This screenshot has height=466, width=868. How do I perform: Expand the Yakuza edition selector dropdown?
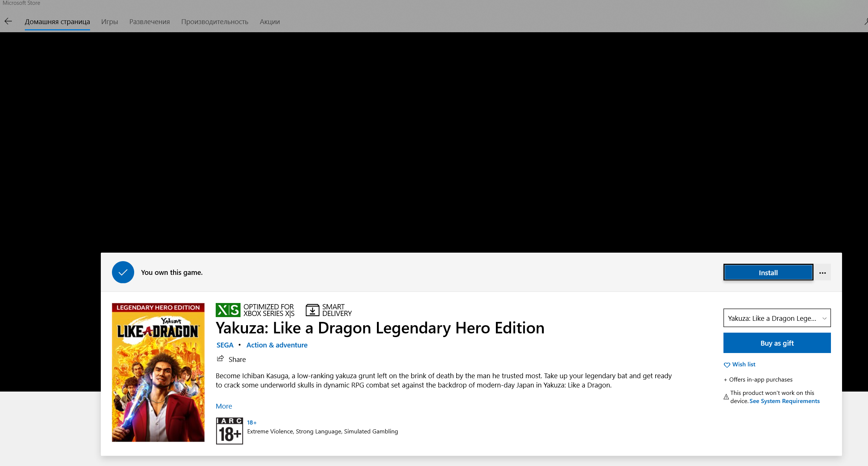pos(777,318)
